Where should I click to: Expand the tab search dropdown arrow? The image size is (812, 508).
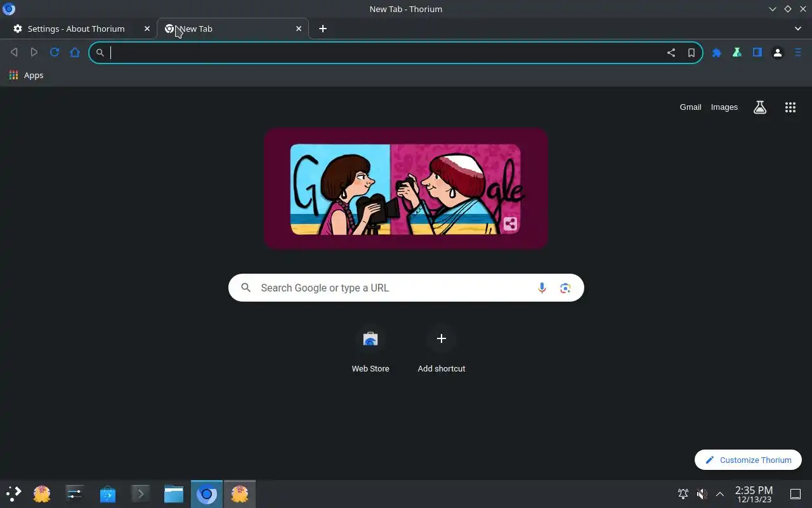798,29
